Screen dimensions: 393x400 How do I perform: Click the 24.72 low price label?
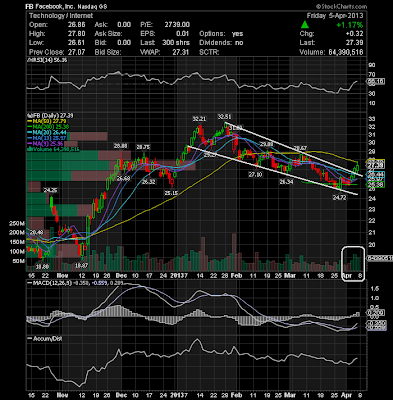340,198
